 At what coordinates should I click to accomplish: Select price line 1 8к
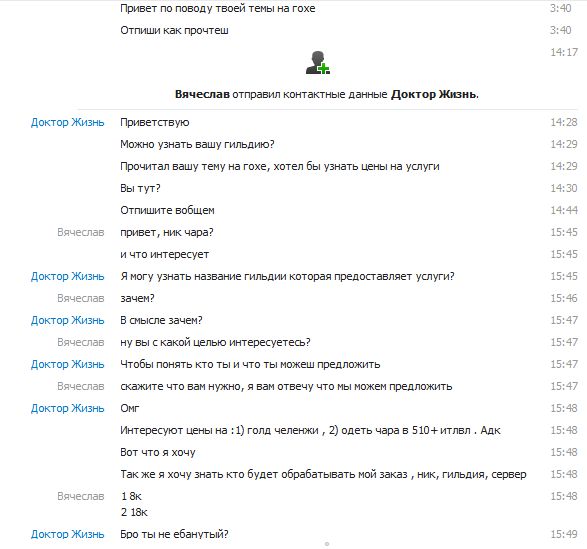[x=131, y=497]
